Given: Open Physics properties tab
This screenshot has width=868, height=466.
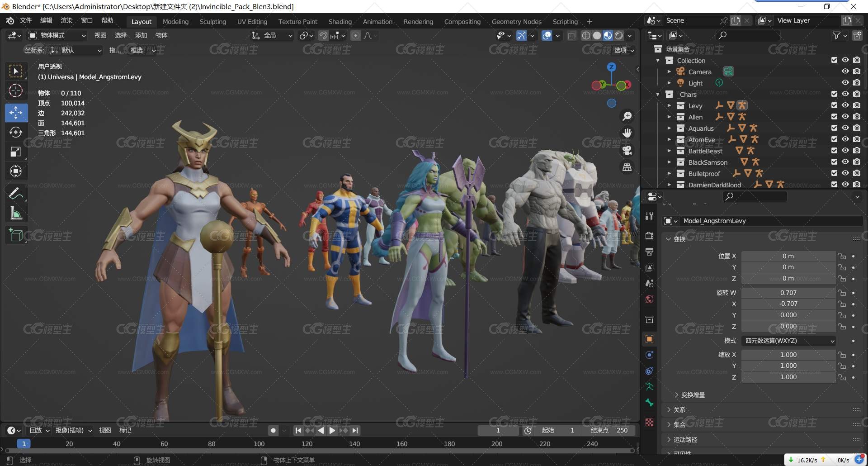Looking at the screenshot, I should coord(650,355).
